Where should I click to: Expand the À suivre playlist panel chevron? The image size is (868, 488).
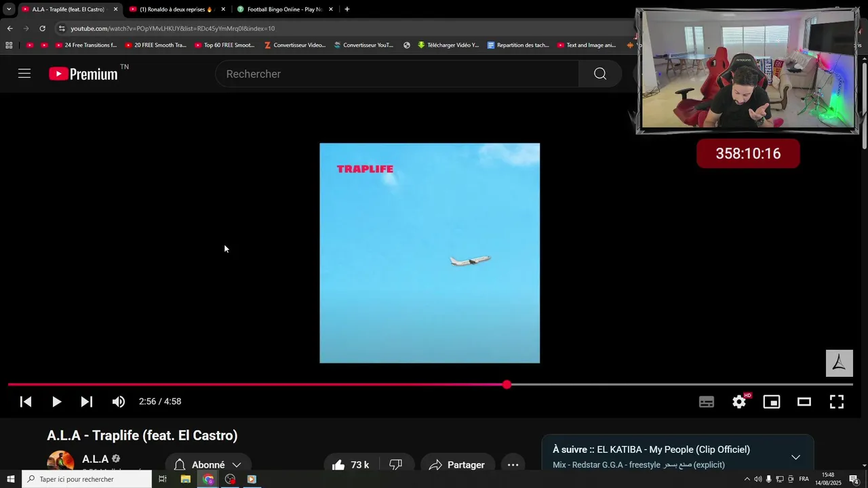(x=795, y=457)
